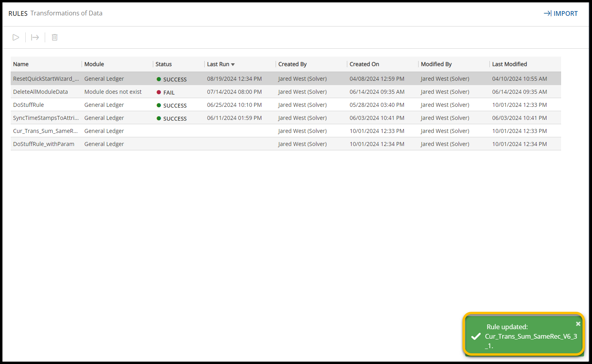Select the ResetQuickStartWizard rule row
Viewport: 592px width, 364px height.
[46, 79]
